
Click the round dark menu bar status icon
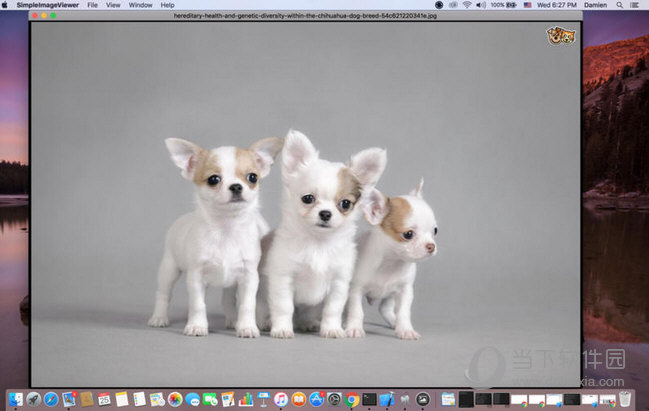point(439,5)
